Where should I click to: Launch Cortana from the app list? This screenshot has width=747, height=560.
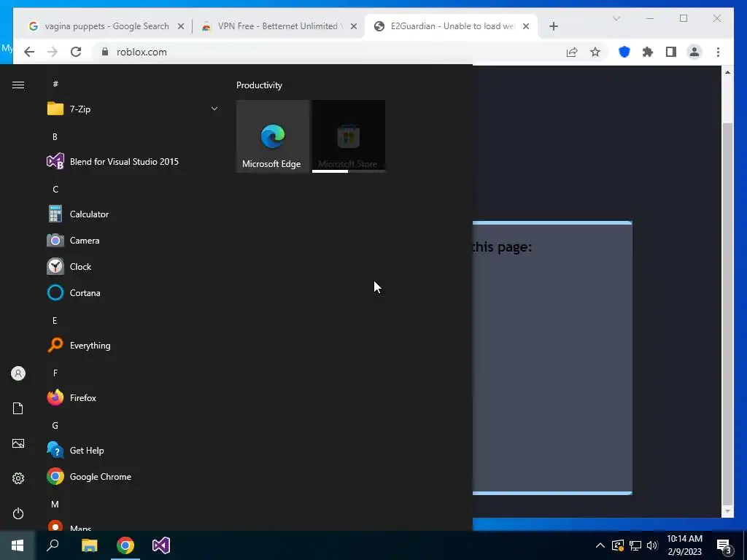tap(133, 293)
